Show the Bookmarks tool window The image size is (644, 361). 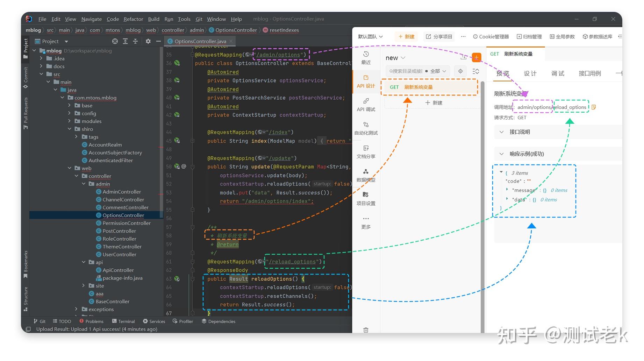(x=26, y=264)
